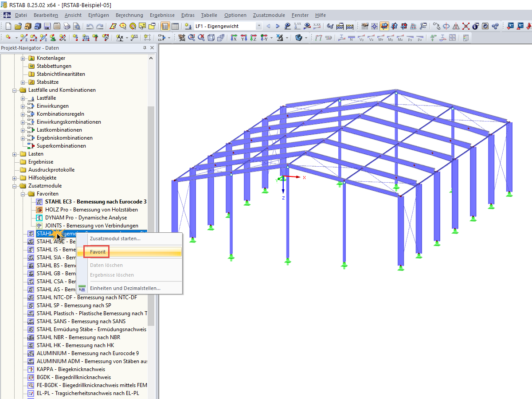This screenshot has width=532, height=399.
Task: Click the N internal force result icon
Action: [x=352, y=38]
